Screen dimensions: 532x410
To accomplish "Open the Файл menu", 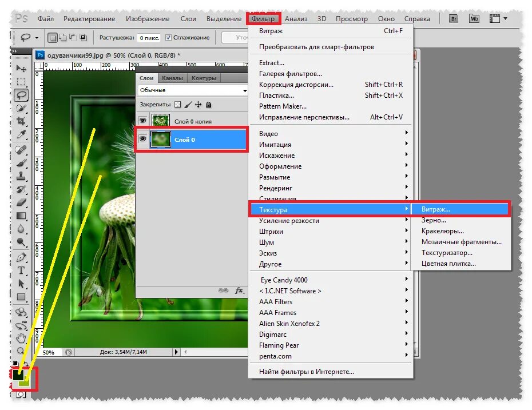I will click(45, 19).
